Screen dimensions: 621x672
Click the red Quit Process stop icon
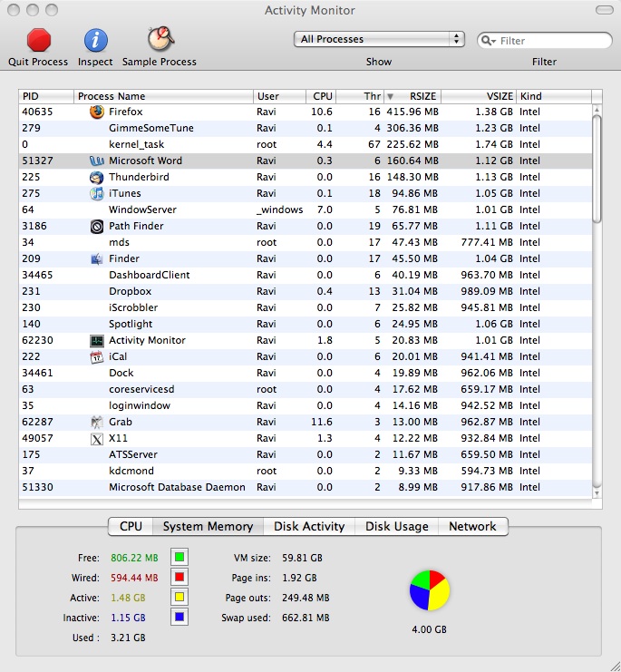(x=39, y=40)
